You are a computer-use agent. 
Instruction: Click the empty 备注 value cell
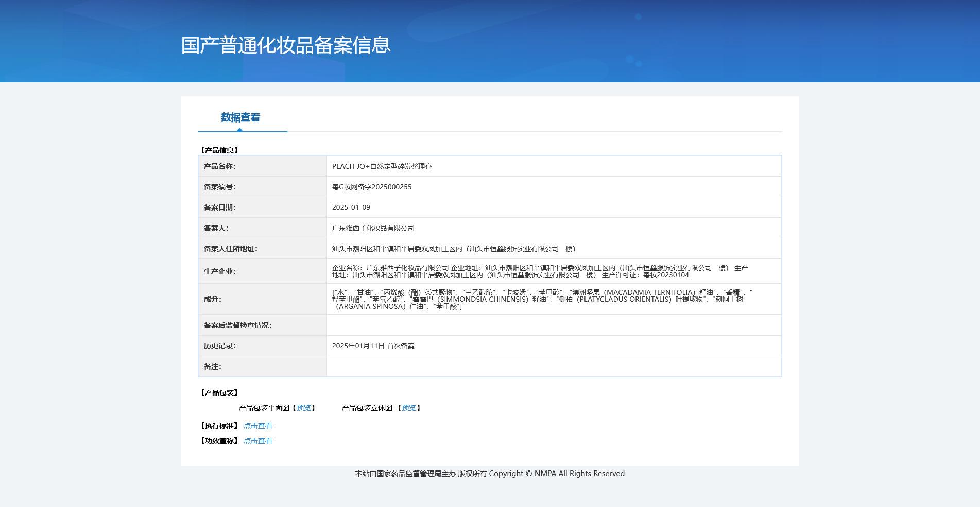pyautogui.click(x=554, y=366)
